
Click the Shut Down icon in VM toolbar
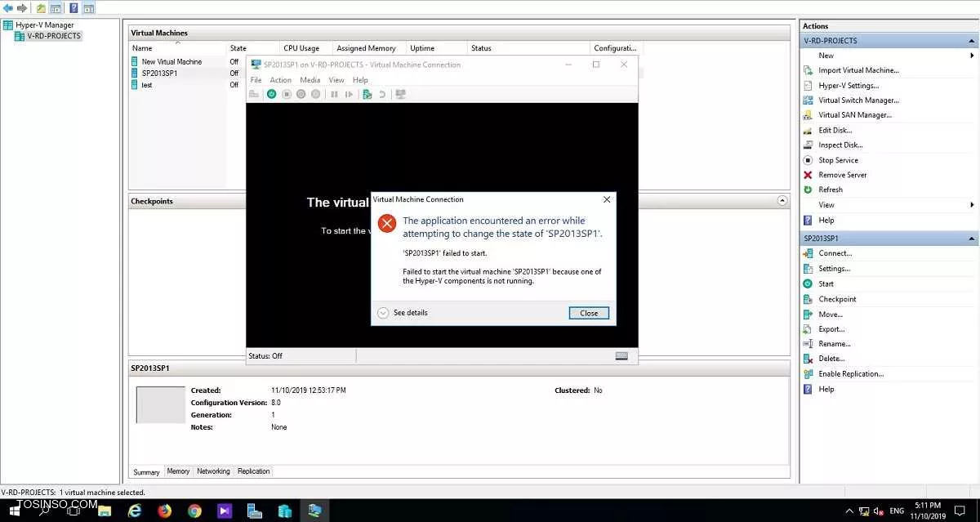click(x=301, y=95)
